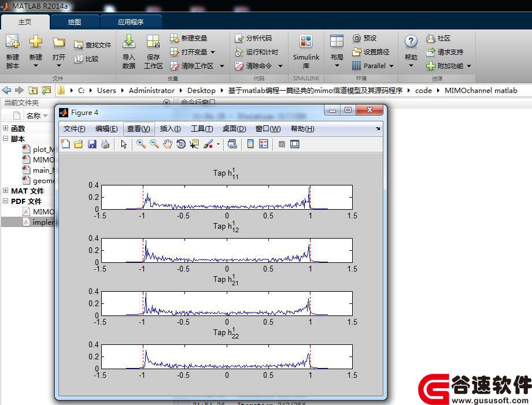Image resolution: width=532 pixels, height=405 pixels.
Task: Click 查找文件 find files button
Action: coord(93,45)
